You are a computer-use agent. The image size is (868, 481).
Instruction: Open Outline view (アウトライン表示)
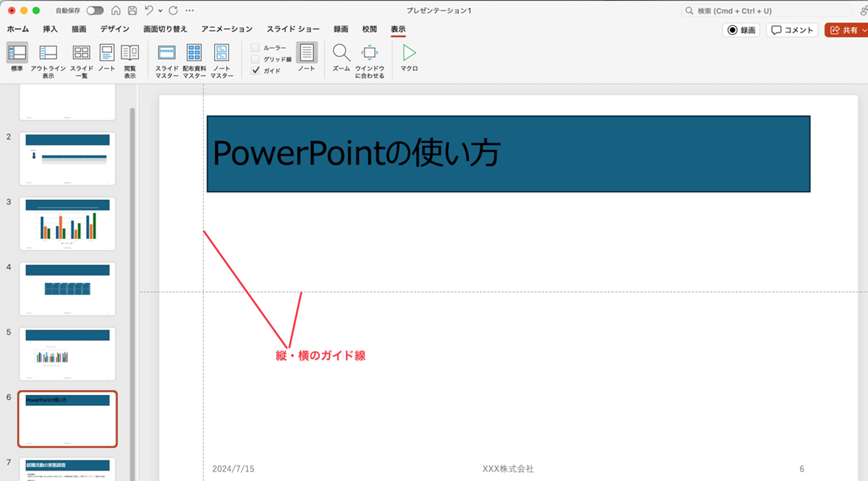pyautogui.click(x=48, y=61)
